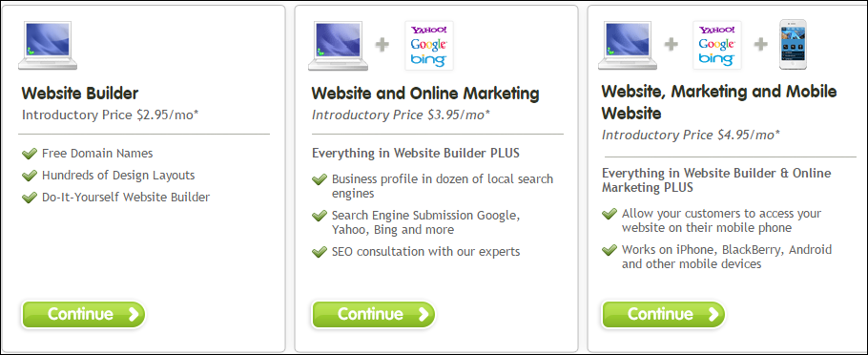Select the Website and Online Marketing heading

click(425, 93)
